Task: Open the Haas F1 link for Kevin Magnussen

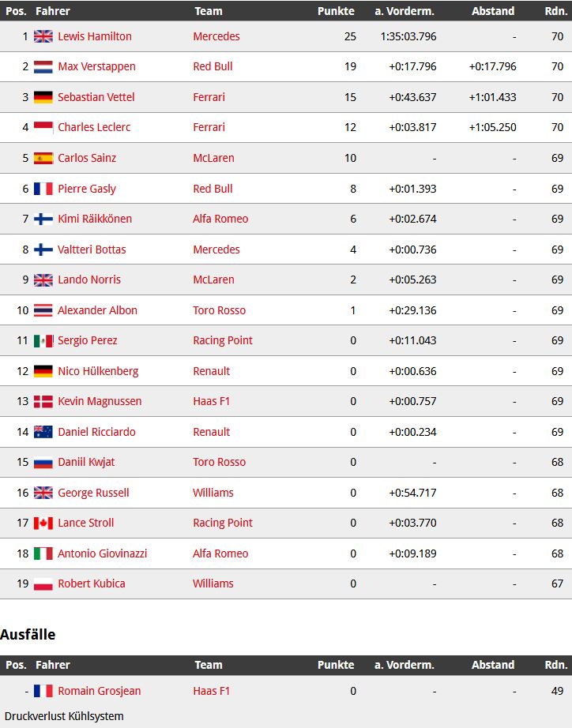Action: [212, 401]
